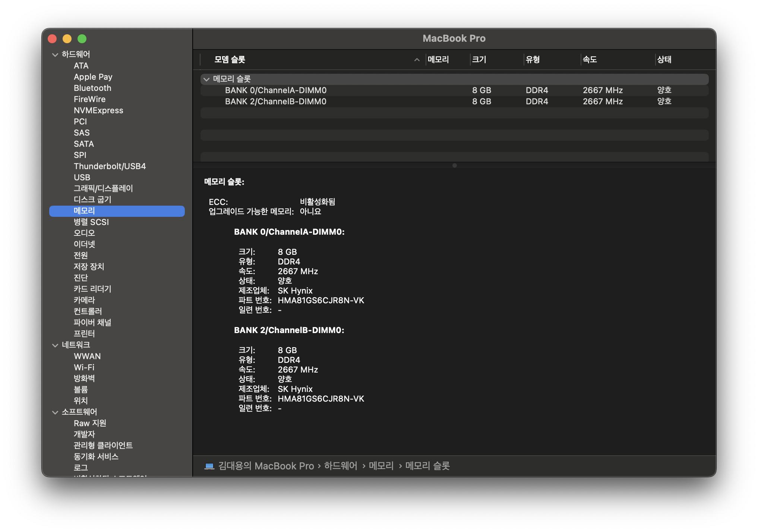Sort by the 속도 column header
The width and height of the screenshot is (758, 532).
[x=590, y=60]
